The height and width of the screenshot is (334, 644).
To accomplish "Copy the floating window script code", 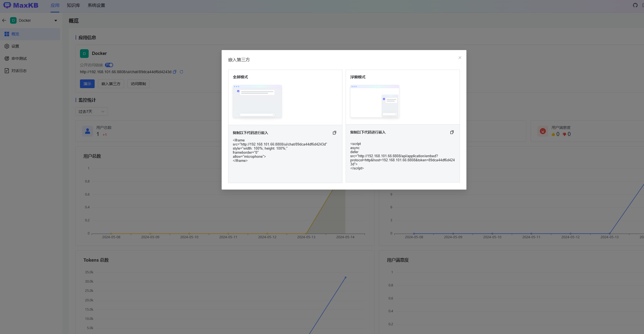I will (452, 132).
